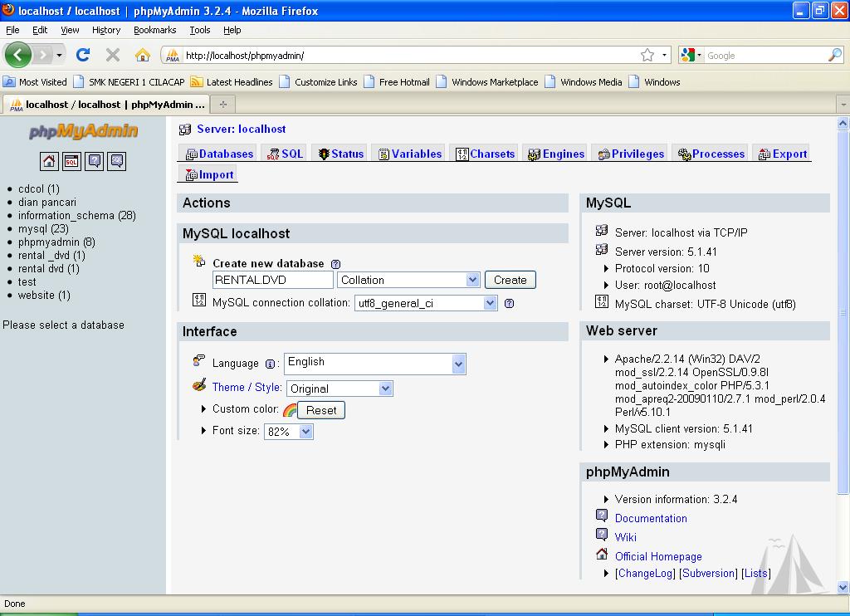
Task: Click the phpMyAdmin logo
Action: point(84,131)
